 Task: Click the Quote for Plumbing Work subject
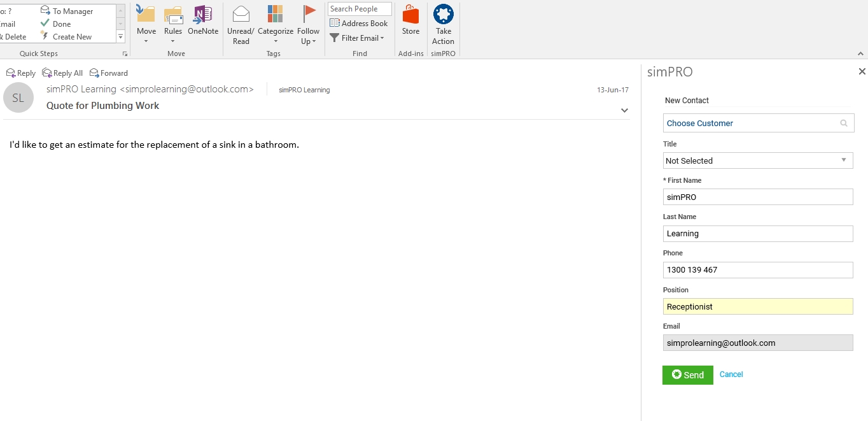pyautogui.click(x=103, y=106)
